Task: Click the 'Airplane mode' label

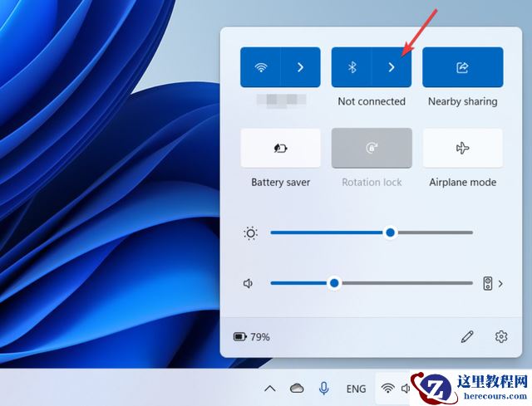Action: [463, 183]
